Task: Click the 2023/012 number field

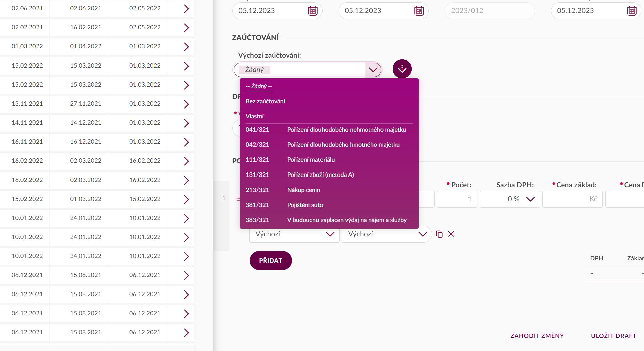Action: [490, 11]
